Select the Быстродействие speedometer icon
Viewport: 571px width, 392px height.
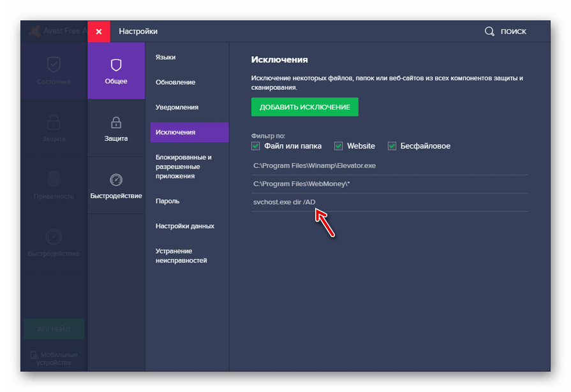(x=116, y=180)
